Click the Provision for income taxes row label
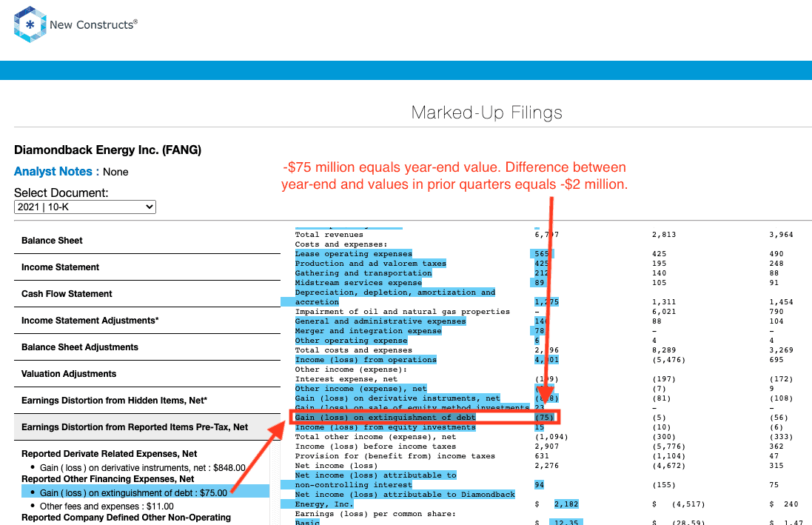 [395, 456]
